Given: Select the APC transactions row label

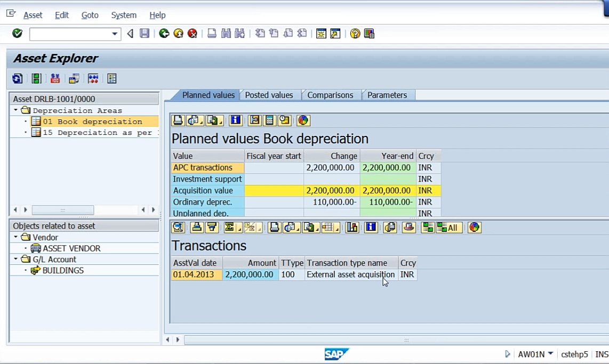Looking at the screenshot, I should click(207, 168).
